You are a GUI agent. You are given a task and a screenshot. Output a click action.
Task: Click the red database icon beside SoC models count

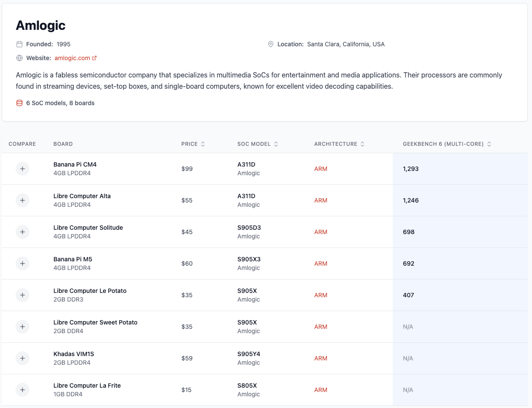click(x=19, y=103)
